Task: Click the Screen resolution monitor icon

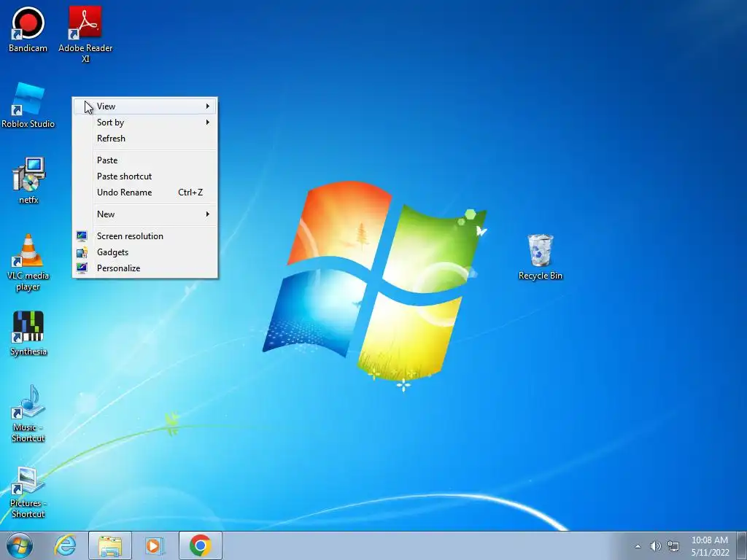Action: click(82, 236)
